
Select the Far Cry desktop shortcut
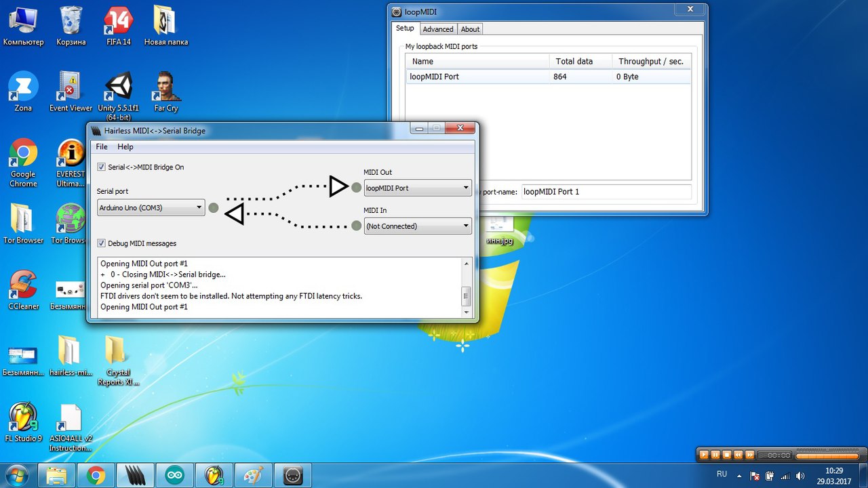[165, 91]
